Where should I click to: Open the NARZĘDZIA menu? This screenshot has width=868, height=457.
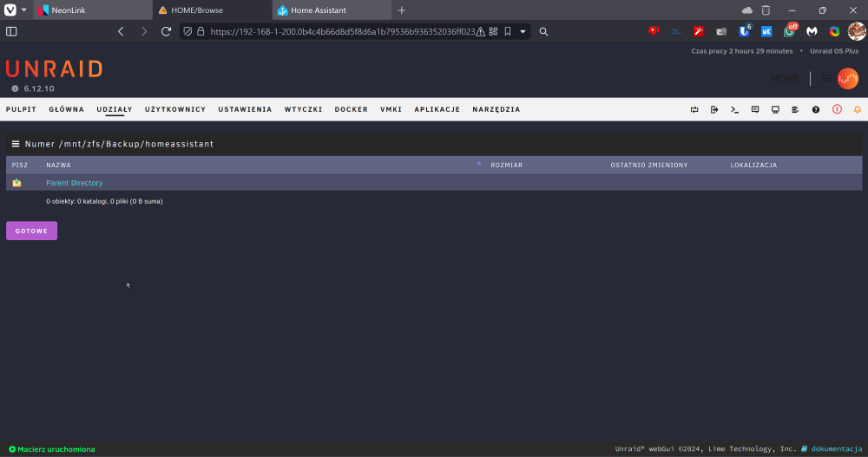tap(496, 109)
